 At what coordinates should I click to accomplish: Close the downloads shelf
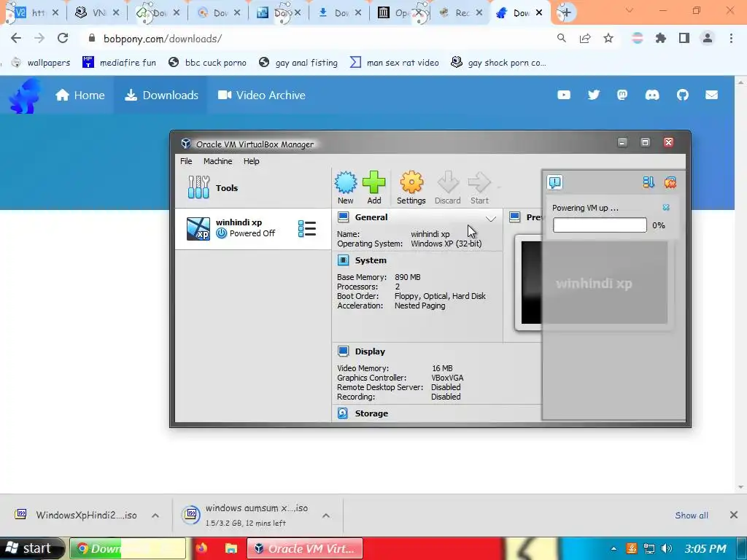734,515
